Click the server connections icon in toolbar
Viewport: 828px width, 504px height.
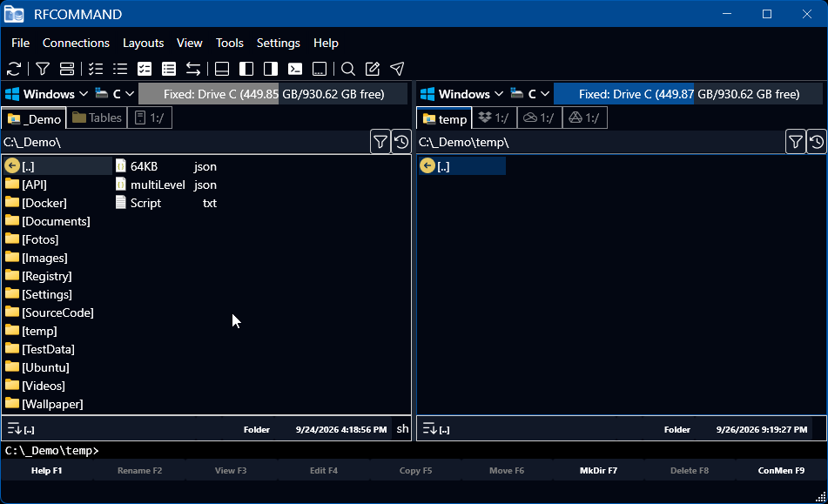(x=67, y=69)
